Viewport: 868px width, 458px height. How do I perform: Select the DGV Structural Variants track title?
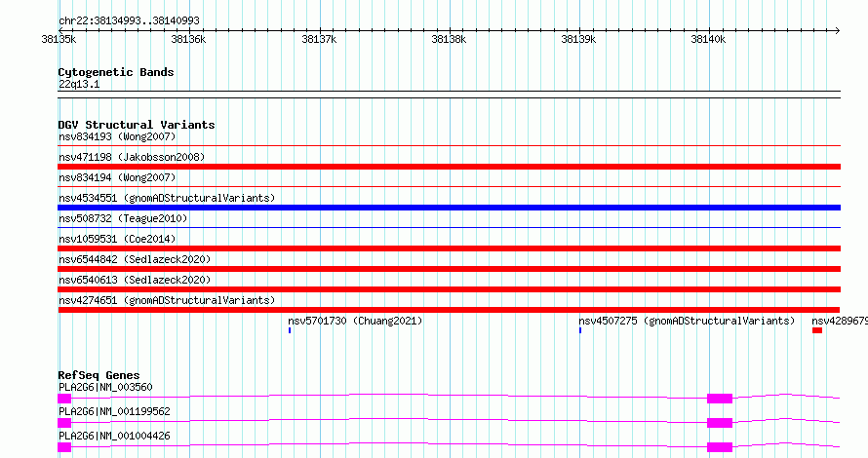[x=137, y=125]
